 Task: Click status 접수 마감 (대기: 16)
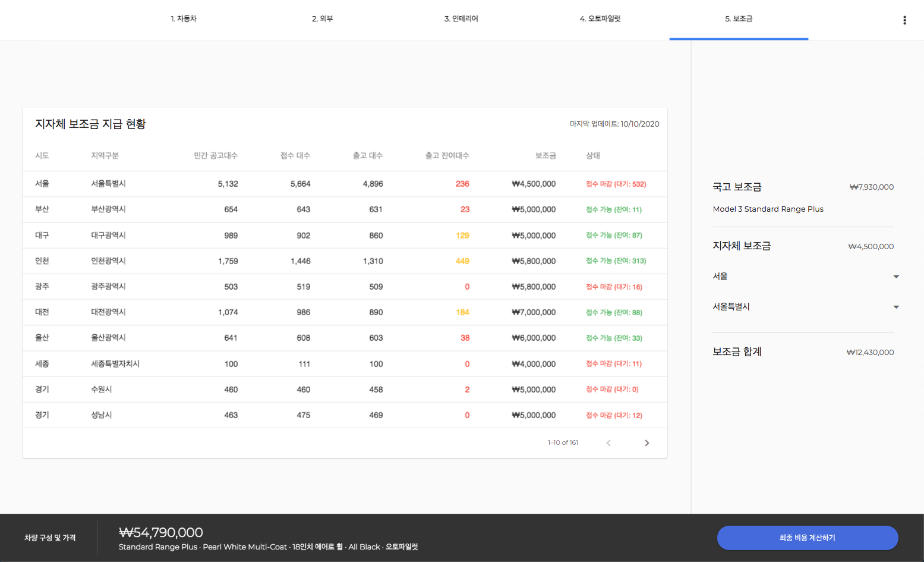614,287
